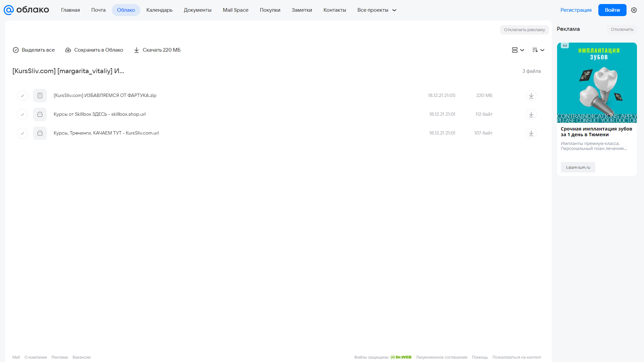Choose Сохранить в Облако
Screen dimensions: 644x362
tap(94, 50)
